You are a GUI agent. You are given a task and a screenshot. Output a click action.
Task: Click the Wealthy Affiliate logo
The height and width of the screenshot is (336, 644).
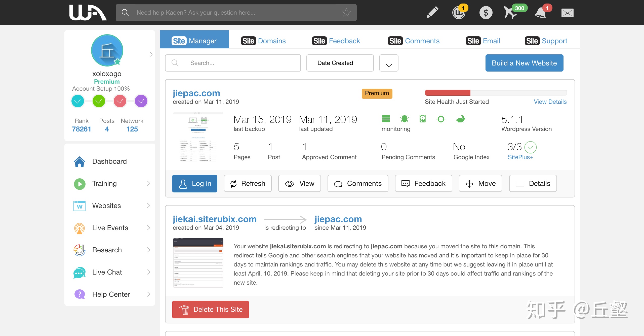point(88,13)
